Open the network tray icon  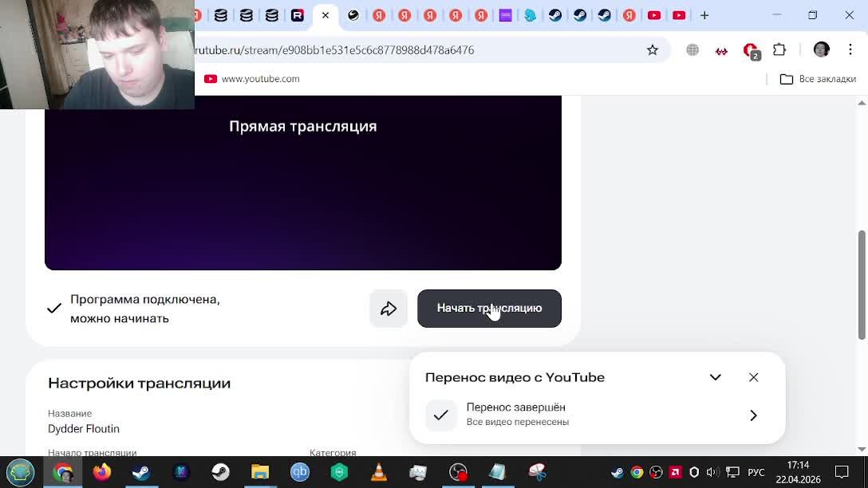tap(732, 473)
